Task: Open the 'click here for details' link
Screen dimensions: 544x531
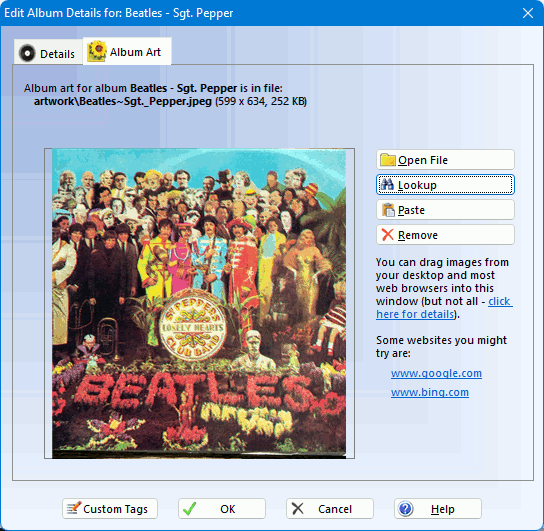Action: coord(444,307)
